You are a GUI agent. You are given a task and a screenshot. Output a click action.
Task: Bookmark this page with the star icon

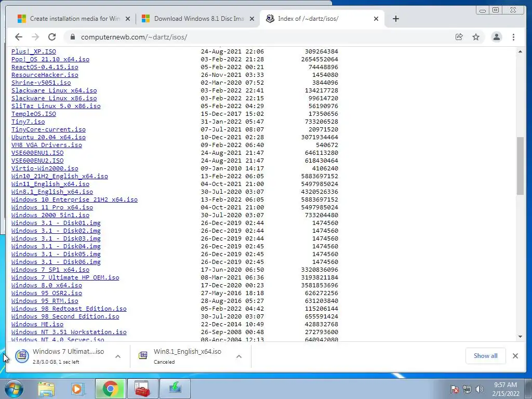pos(476,37)
